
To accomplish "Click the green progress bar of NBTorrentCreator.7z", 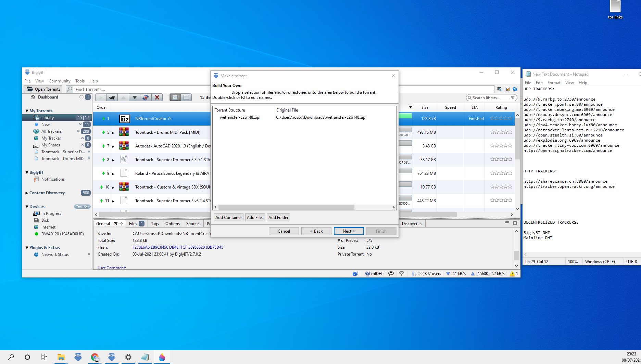I will [405, 116].
